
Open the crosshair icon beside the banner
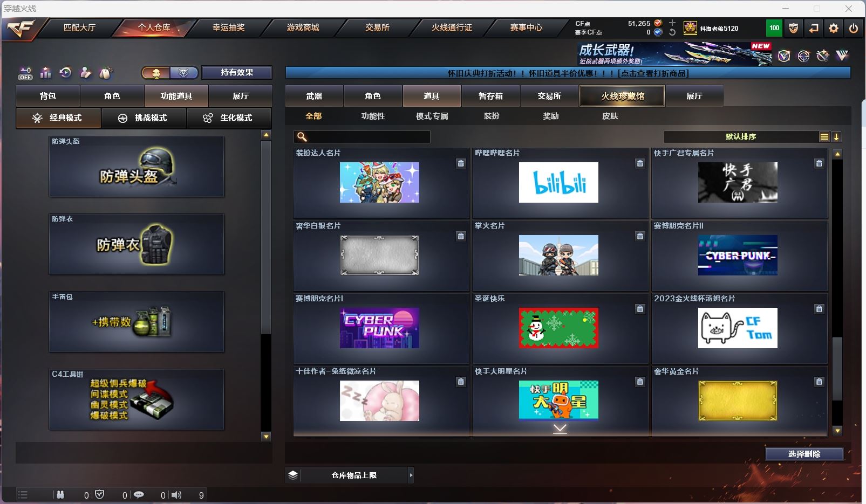tap(803, 56)
